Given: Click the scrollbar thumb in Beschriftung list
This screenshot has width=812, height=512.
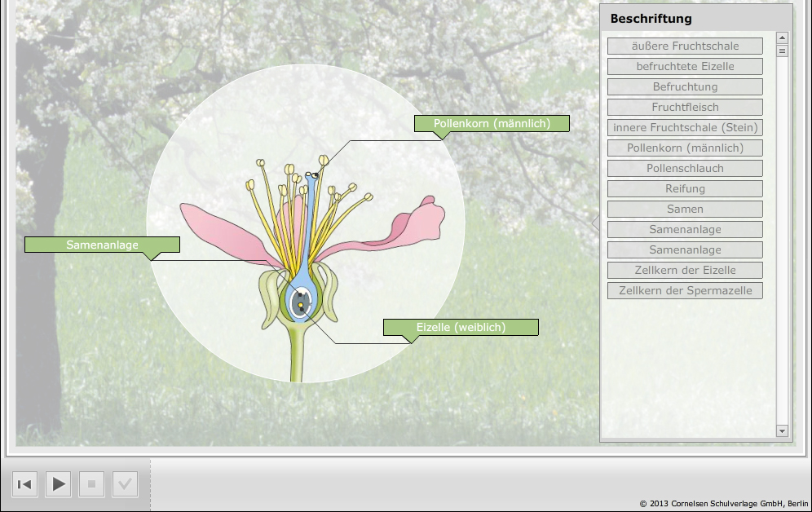Looking at the screenshot, I should point(783,51).
